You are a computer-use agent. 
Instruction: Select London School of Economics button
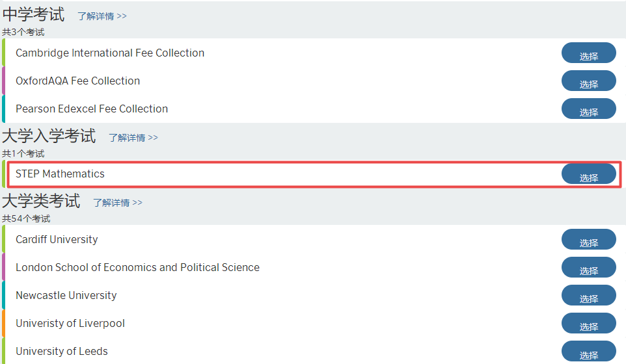click(588, 267)
